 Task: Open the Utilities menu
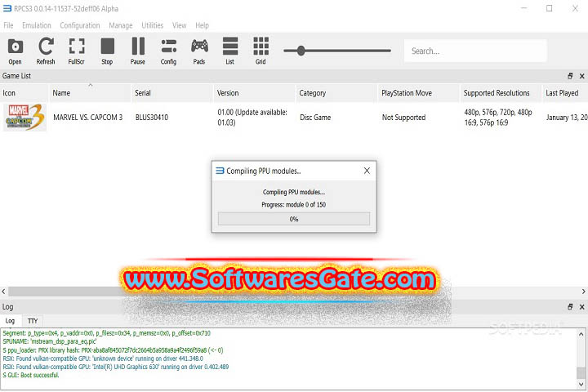(152, 25)
